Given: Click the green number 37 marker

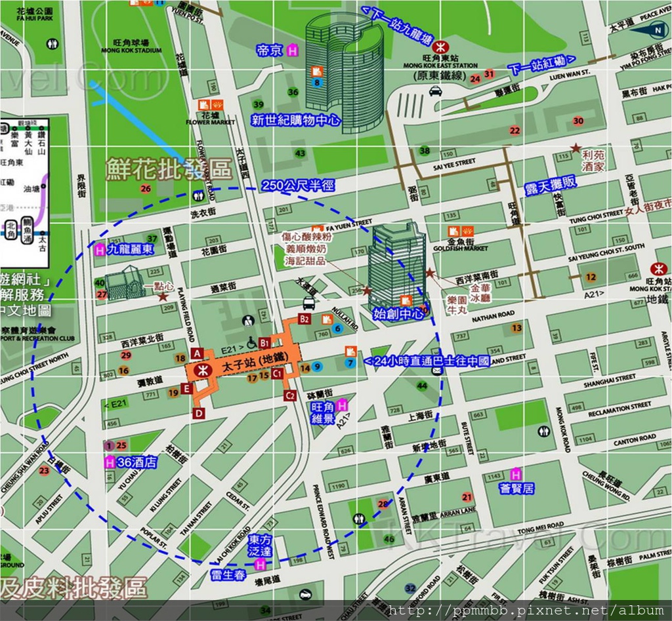Looking at the screenshot, I should pos(152,239).
